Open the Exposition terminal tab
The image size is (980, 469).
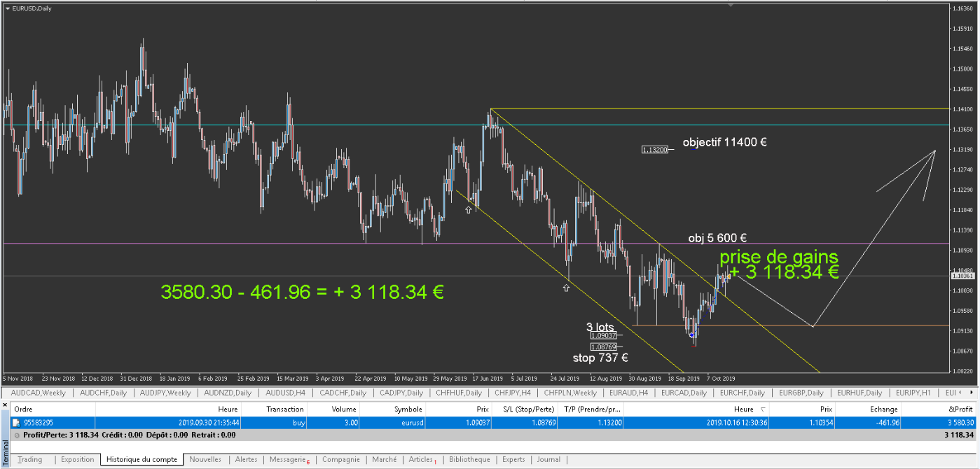click(x=77, y=460)
